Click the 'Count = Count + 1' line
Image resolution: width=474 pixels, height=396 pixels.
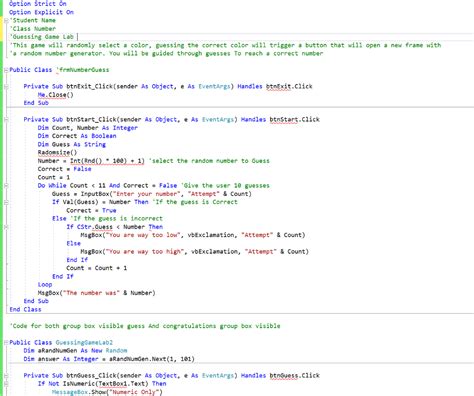97,268
